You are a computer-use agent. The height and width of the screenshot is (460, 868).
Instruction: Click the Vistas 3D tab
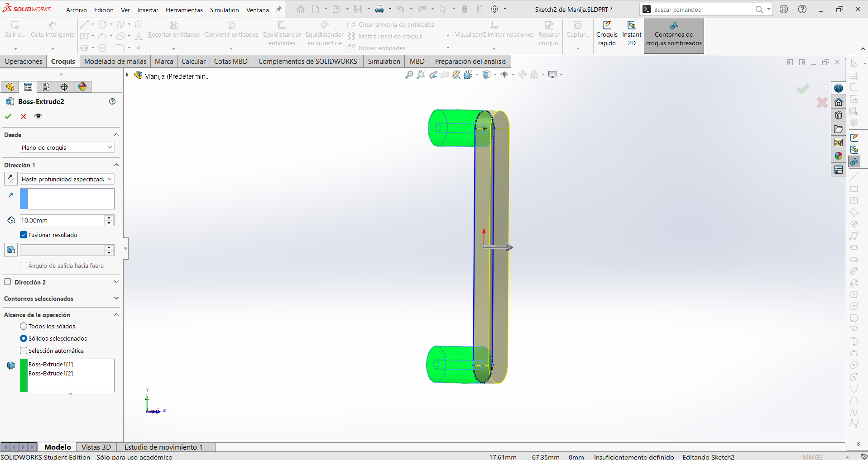(x=96, y=447)
